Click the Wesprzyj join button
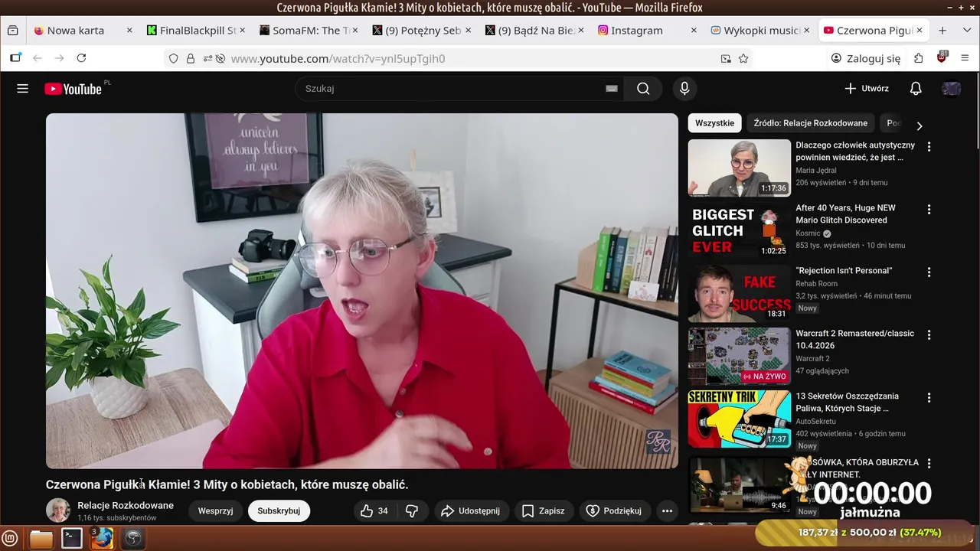Viewport: 980px width, 551px height. click(215, 510)
